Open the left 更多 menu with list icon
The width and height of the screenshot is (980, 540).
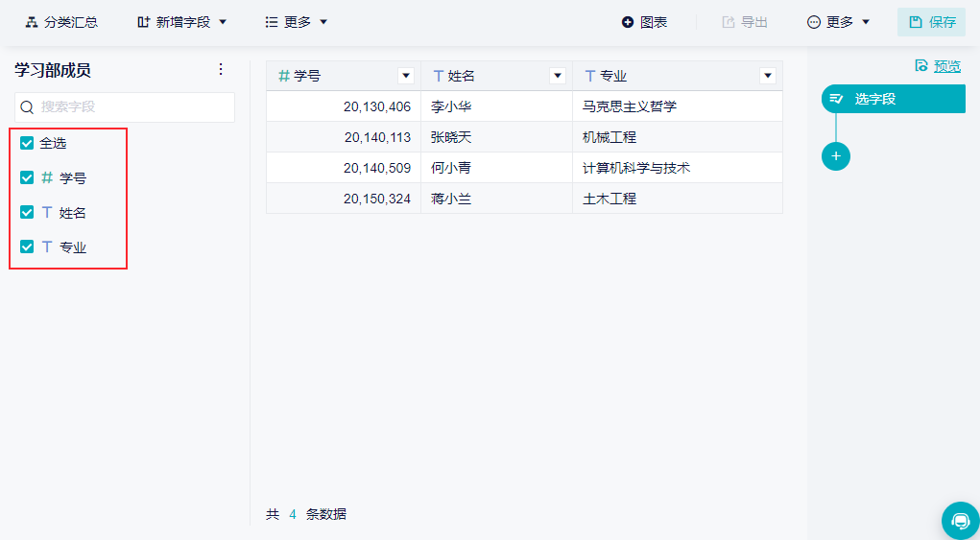point(296,22)
